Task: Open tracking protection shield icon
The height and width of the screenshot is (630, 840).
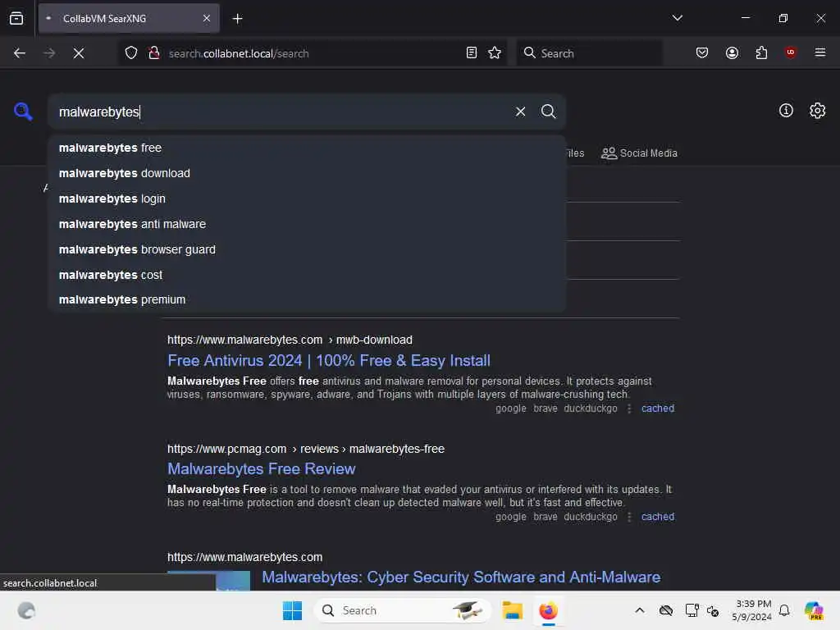Action: (131, 53)
